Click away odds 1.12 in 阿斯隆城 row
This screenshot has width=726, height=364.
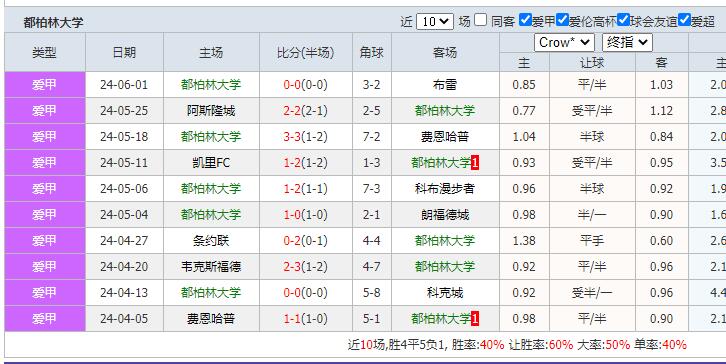pyautogui.click(x=661, y=111)
